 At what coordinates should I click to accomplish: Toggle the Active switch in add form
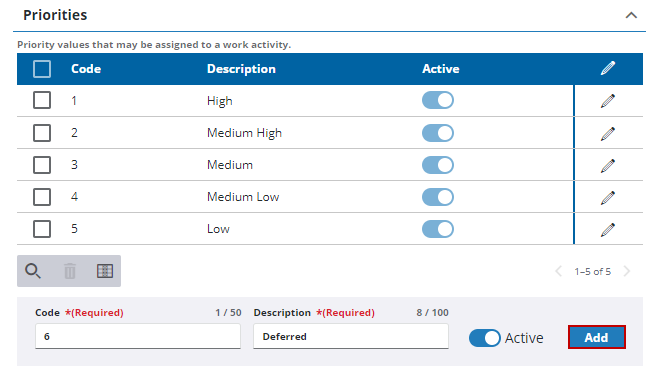[484, 338]
